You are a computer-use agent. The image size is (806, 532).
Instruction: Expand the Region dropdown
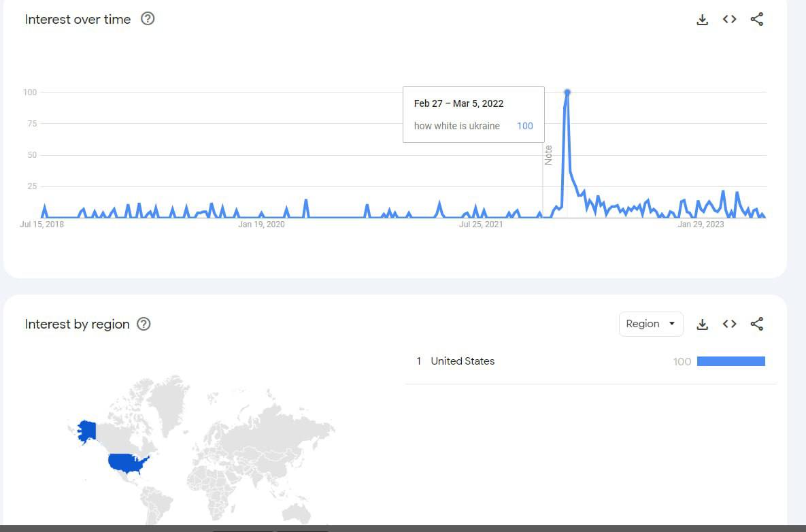tap(651, 324)
